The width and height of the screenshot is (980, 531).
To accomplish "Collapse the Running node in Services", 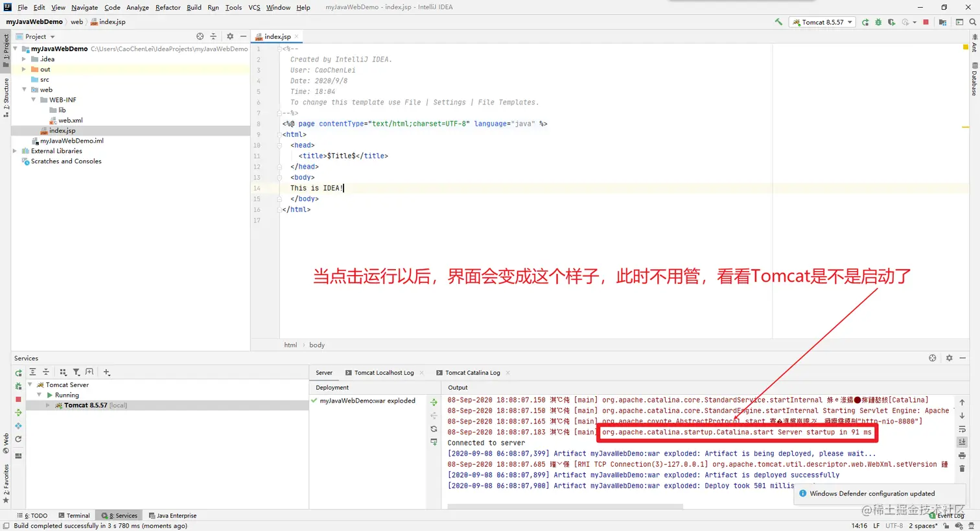I will 40,395.
